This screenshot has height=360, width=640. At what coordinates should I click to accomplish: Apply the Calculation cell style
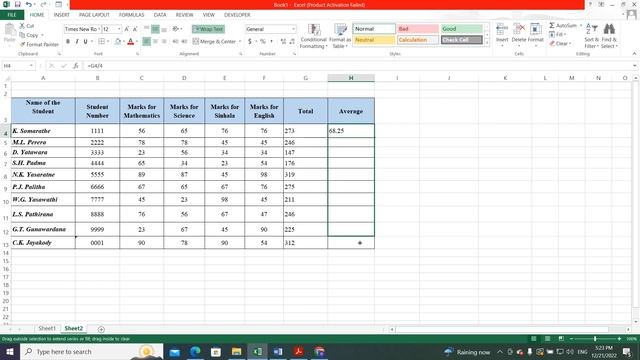[x=418, y=40]
